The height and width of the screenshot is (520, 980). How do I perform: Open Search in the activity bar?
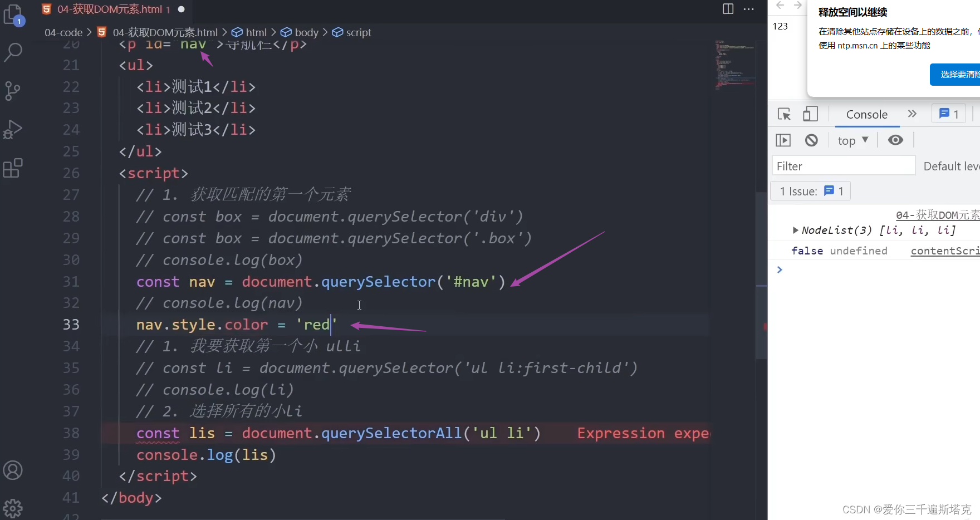click(13, 52)
